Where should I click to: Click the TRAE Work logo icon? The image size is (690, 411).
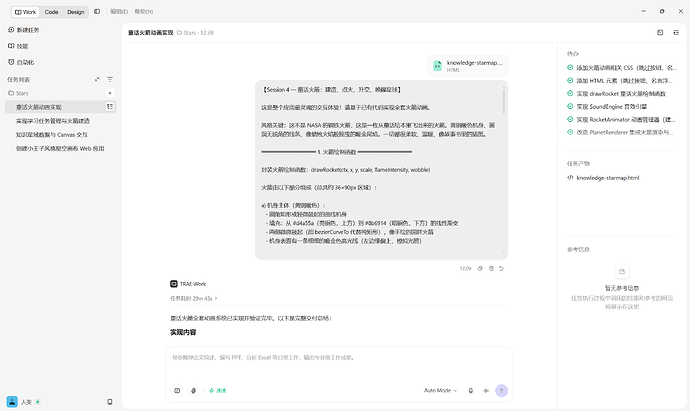174,284
